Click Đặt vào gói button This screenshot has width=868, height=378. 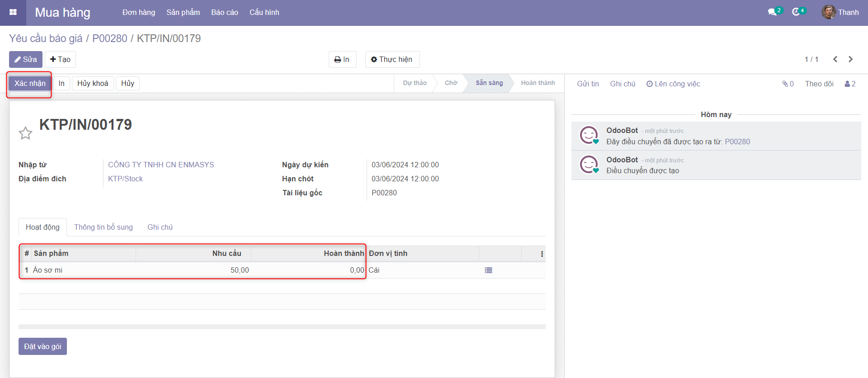42,346
